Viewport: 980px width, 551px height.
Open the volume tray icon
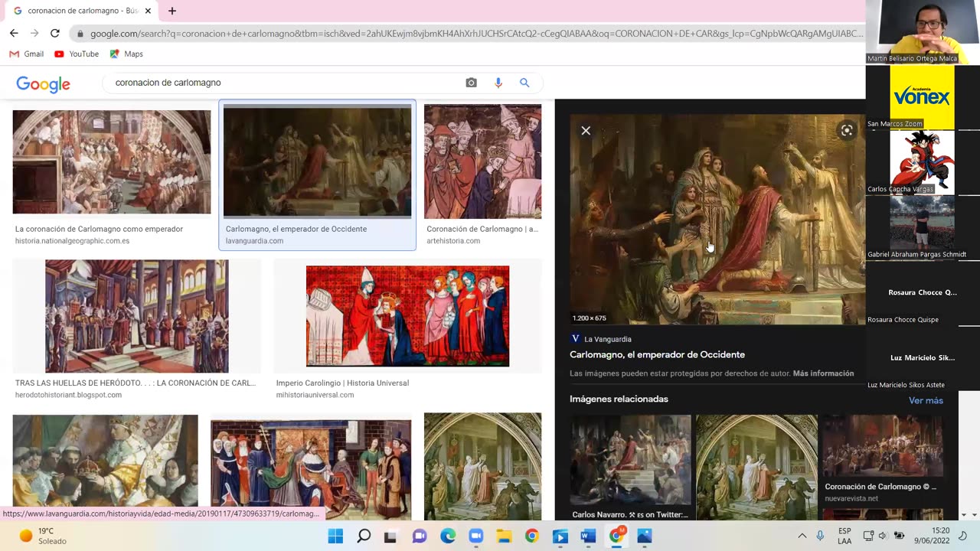[x=883, y=536]
